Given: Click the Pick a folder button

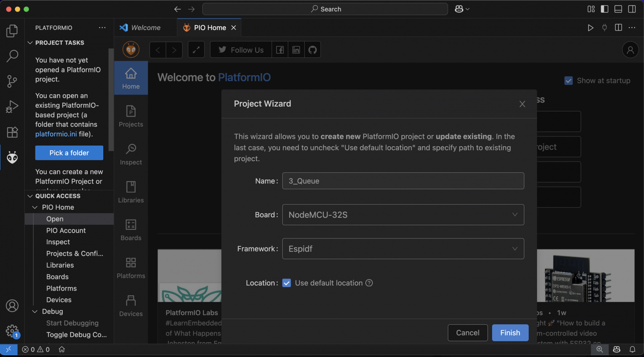Looking at the screenshot, I should (69, 153).
